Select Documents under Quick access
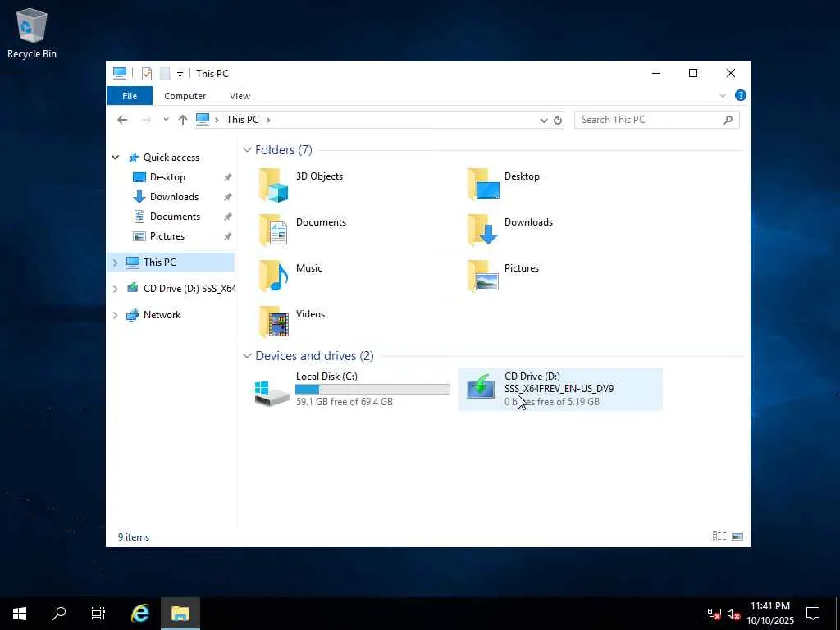 [x=175, y=217]
